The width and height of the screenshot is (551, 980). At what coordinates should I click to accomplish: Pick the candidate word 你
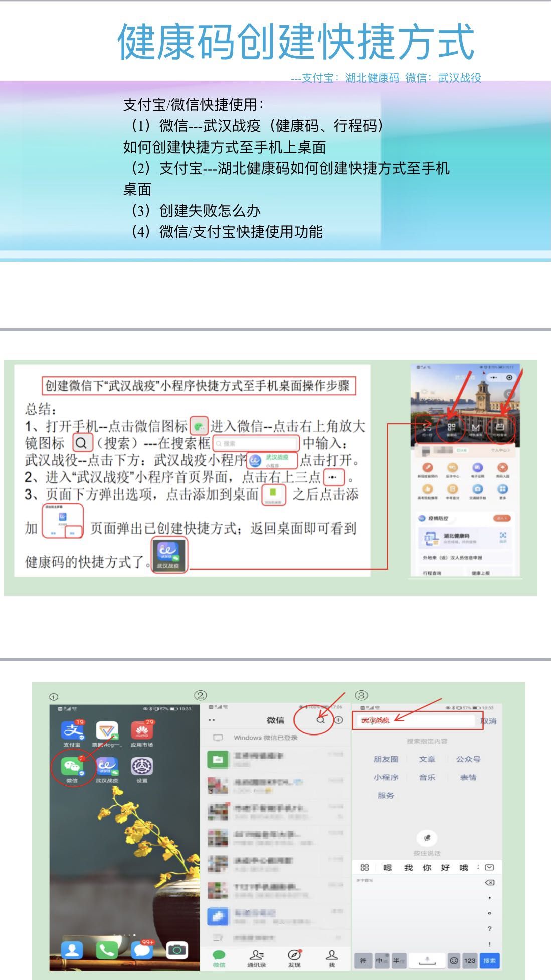(427, 868)
